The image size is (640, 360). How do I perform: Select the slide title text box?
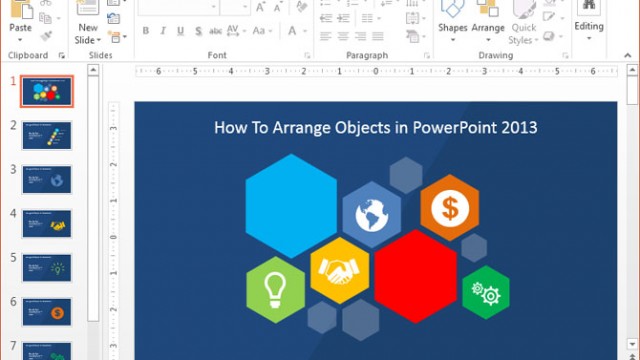tap(376, 128)
